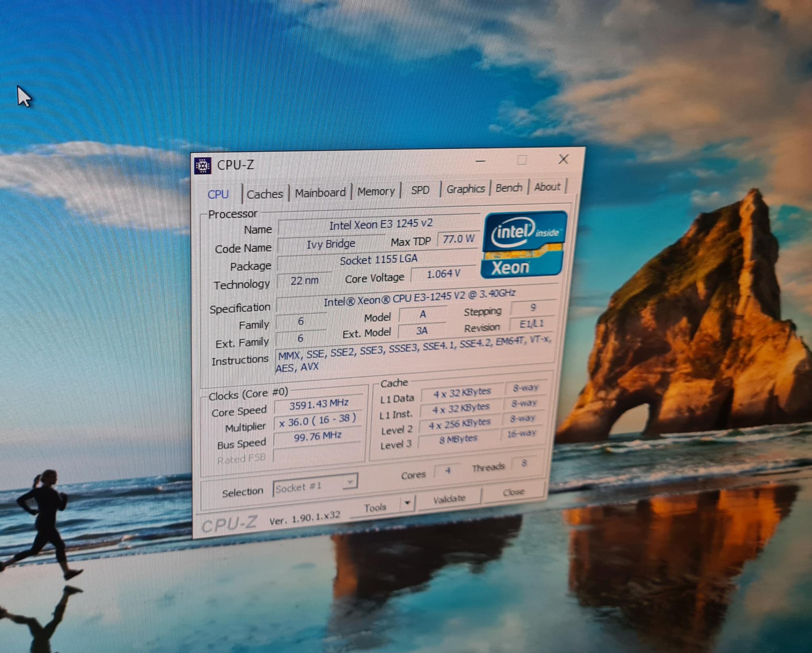Go to the SPD tab
Screen dimensions: 812x653
pyautogui.click(x=420, y=190)
